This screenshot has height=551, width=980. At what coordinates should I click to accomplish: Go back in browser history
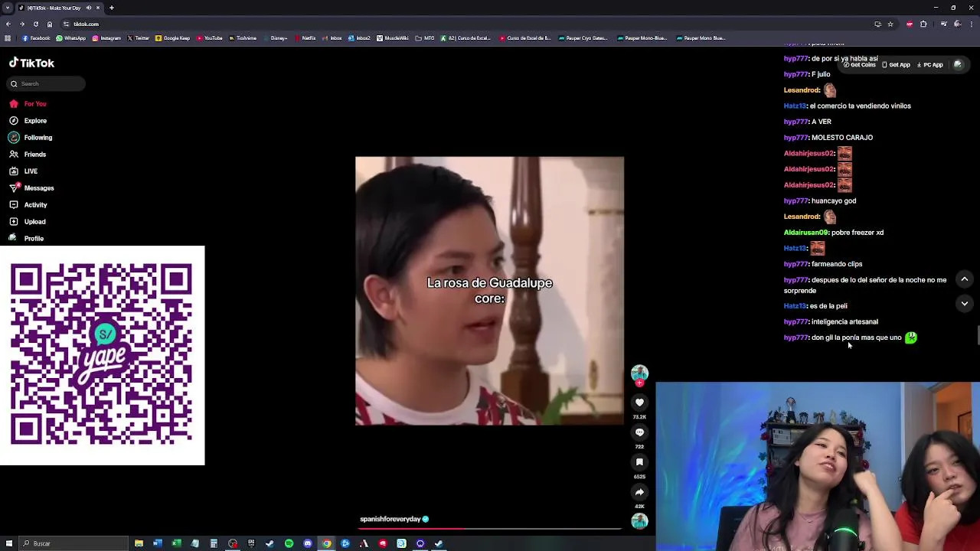tap(8, 24)
